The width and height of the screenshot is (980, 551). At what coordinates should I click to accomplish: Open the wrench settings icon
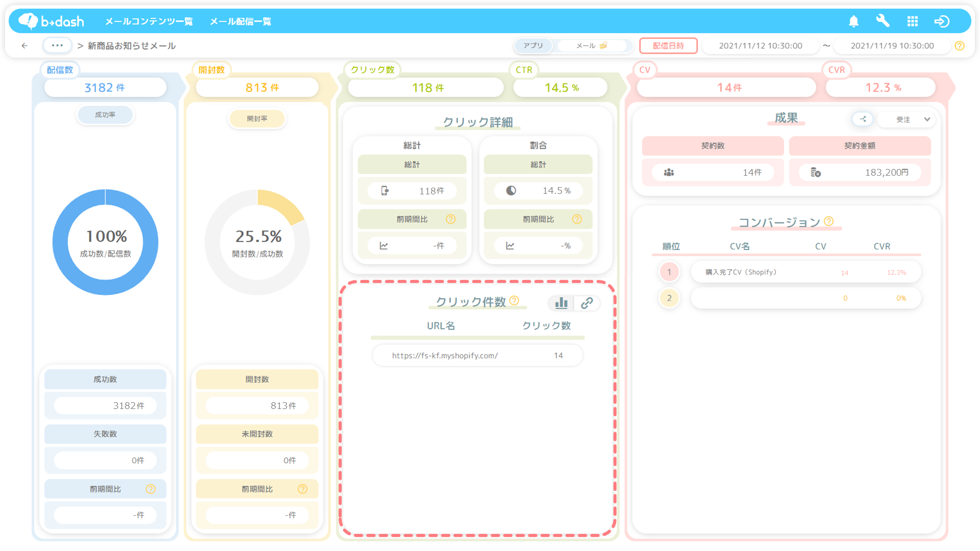click(883, 21)
